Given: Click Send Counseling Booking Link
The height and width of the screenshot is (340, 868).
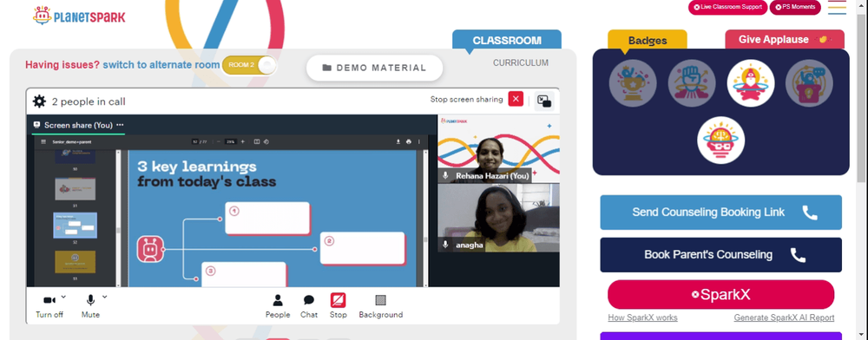Looking at the screenshot, I should coord(720,212).
